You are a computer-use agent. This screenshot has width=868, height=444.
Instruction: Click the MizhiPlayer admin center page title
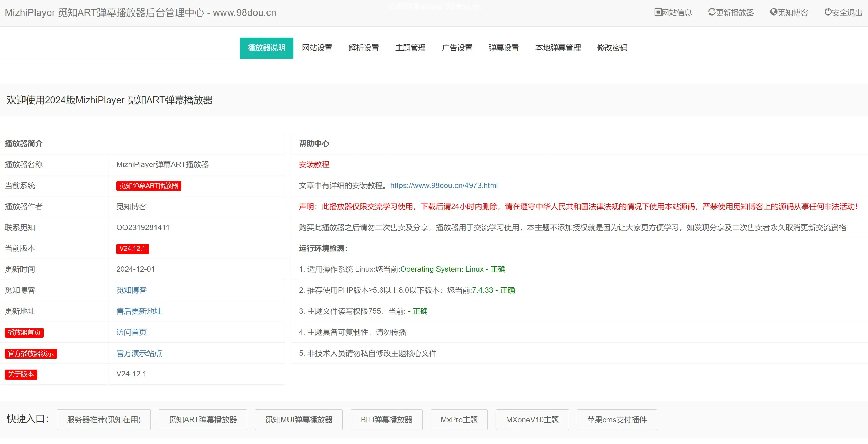140,13
